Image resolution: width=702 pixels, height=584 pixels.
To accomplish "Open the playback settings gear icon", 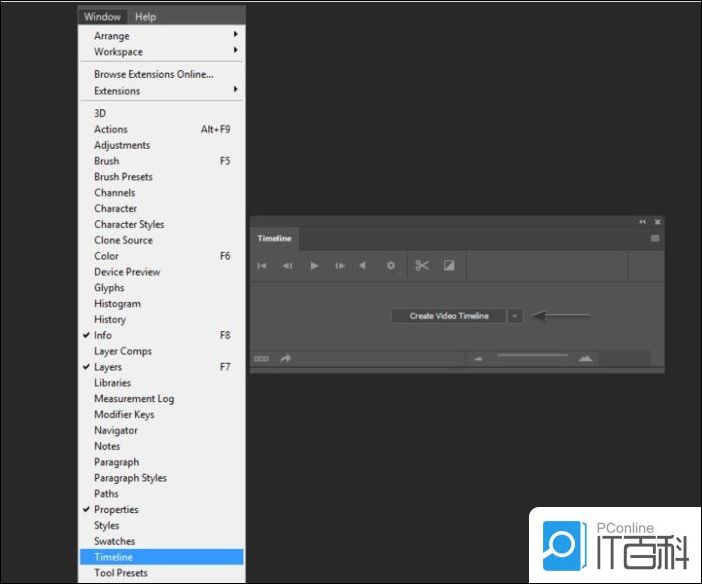I will [x=391, y=266].
